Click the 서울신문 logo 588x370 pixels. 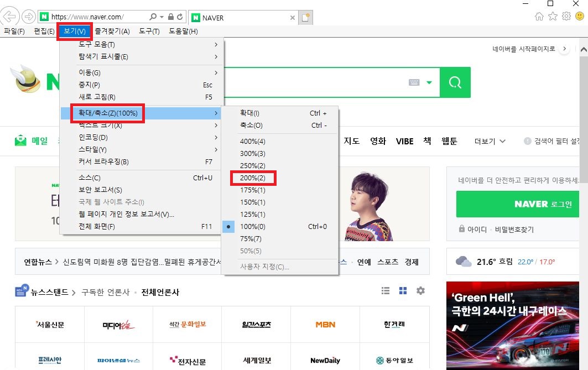click(x=50, y=325)
